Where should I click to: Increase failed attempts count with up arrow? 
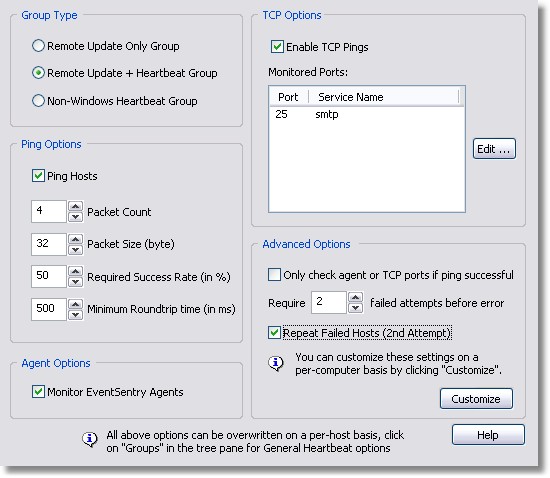tap(356, 297)
